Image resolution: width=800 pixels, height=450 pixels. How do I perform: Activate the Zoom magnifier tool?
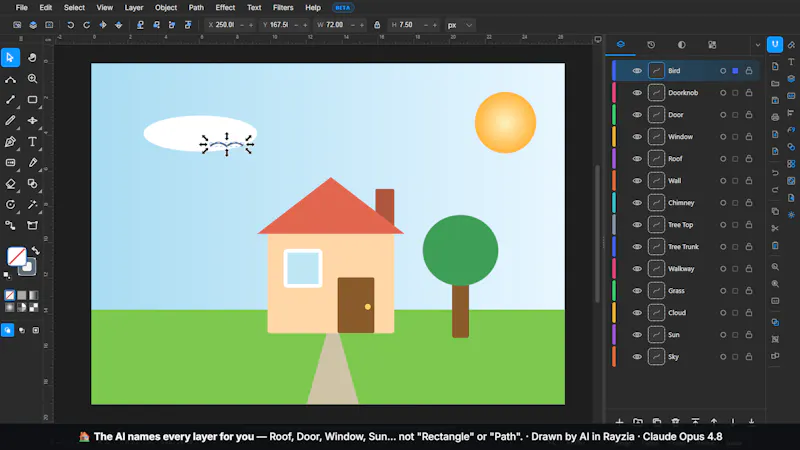(x=32, y=79)
